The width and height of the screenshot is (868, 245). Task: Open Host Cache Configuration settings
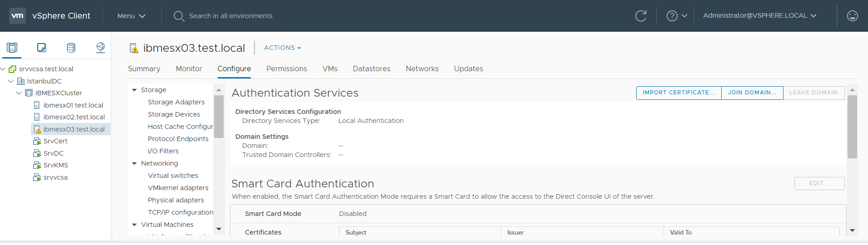[x=180, y=127]
